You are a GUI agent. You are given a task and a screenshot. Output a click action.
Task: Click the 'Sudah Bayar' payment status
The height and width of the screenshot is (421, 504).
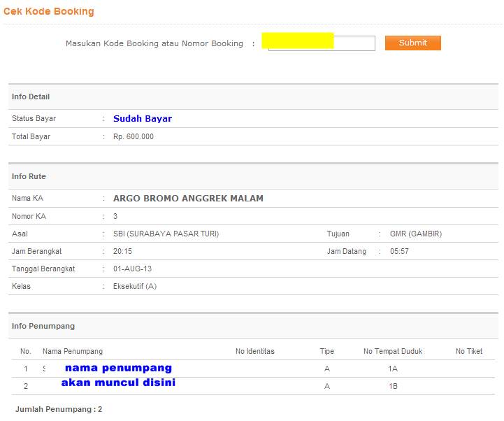pyautogui.click(x=143, y=118)
